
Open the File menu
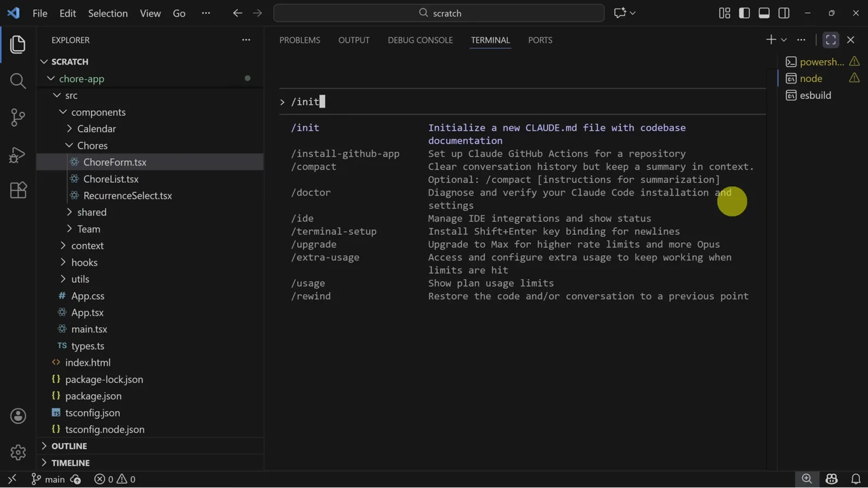pyautogui.click(x=40, y=13)
